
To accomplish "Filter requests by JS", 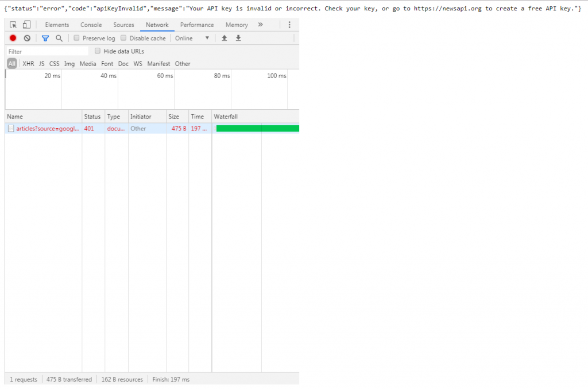I will tap(41, 64).
